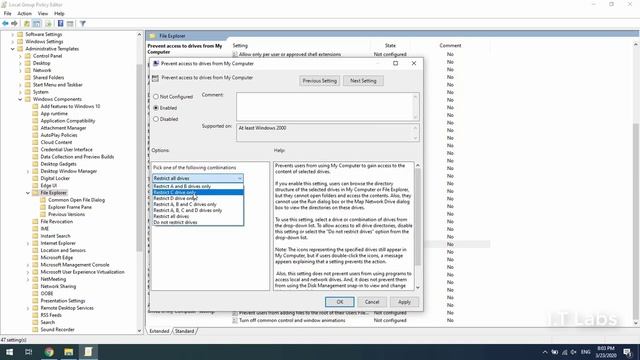Select the Not Configured radio button
The width and height of the screenshot is (640, 360).
(156, 97)
